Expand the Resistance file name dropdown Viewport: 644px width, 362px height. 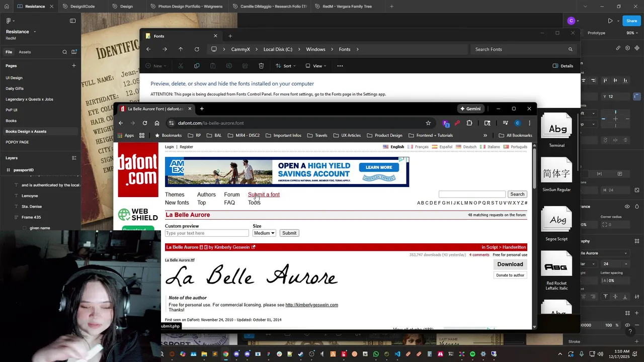pos(35,32)
